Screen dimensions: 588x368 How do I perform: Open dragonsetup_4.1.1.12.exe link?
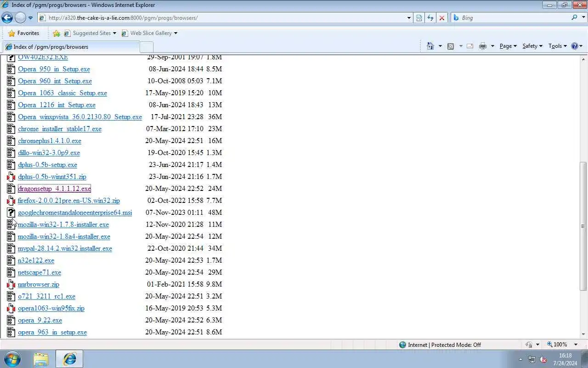54,189
